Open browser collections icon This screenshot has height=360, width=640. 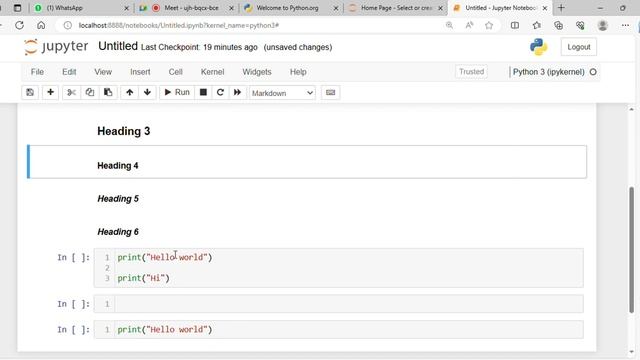(x=558, y=25)
